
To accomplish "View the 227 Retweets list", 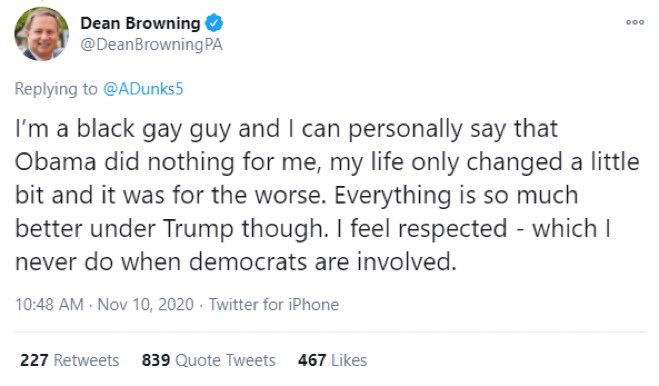I will click(70, 360).
